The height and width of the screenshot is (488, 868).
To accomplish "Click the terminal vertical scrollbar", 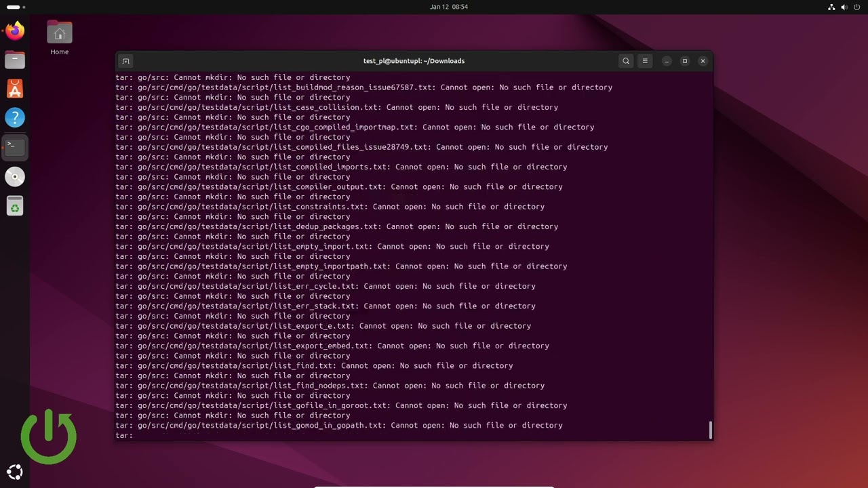I will point(711,430).
